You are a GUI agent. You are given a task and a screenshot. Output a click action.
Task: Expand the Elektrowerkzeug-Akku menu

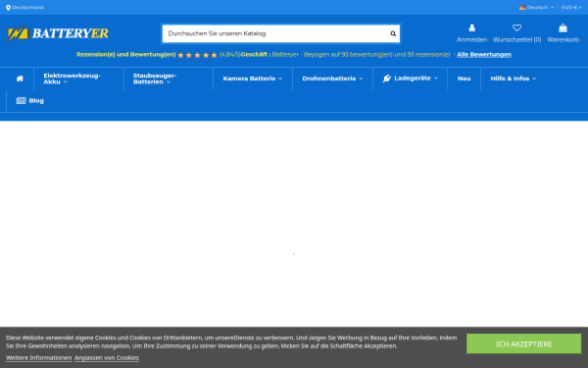tap(72, 79)
